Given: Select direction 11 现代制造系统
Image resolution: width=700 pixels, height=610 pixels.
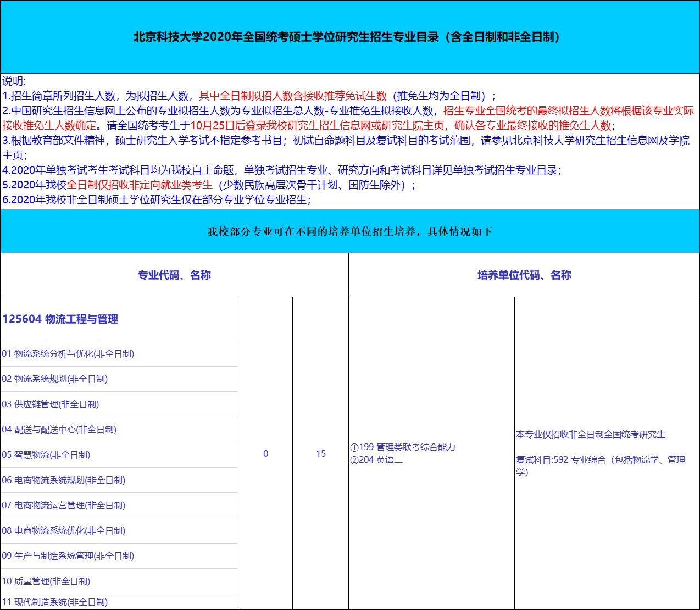Looking at the screenshot, I should 55,602.
